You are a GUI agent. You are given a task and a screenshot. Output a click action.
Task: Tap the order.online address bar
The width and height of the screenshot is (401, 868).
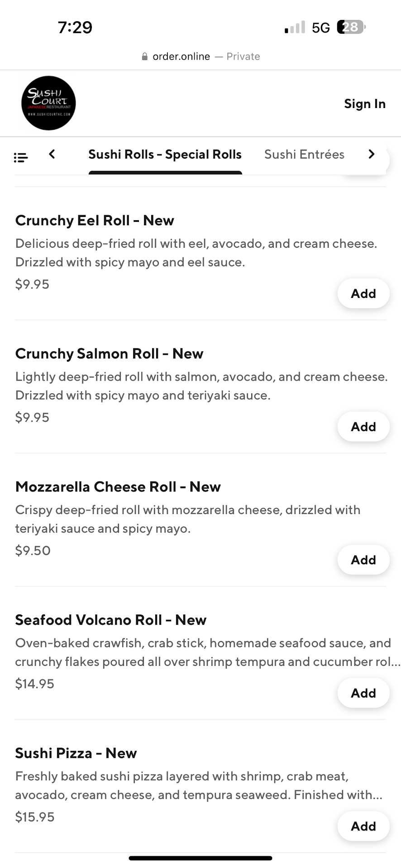click(x=200, y=57)
